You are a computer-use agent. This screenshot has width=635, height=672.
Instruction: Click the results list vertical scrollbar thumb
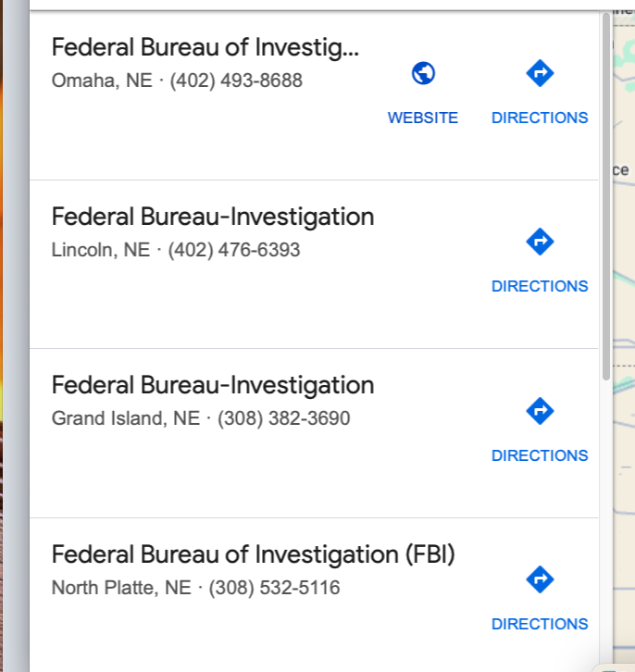(606, 196)
